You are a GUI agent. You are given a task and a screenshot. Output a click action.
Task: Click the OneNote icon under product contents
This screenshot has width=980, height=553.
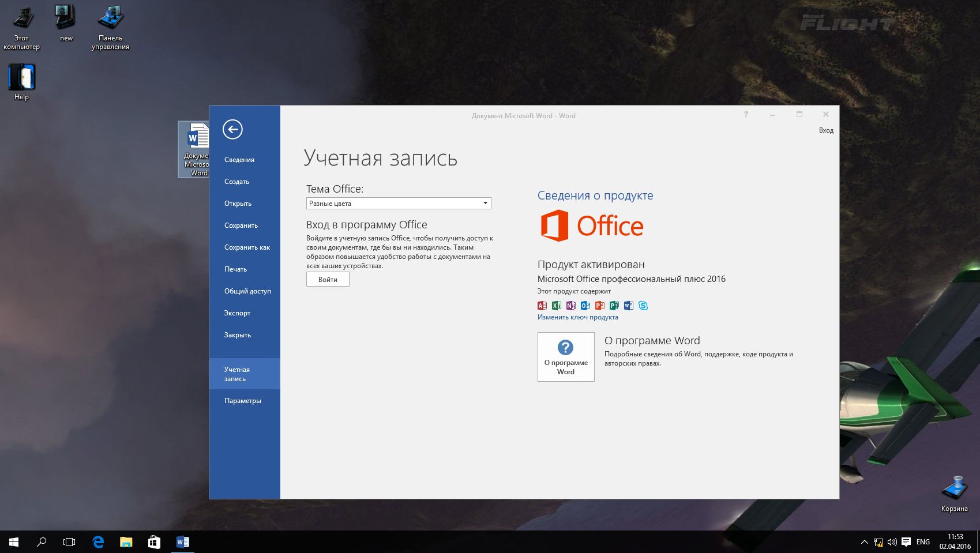point(571,306)
